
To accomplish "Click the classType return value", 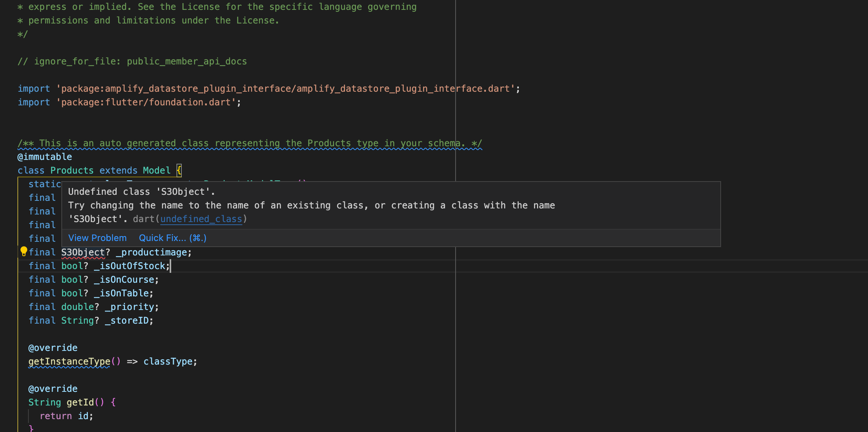I will tap(168, 361).
